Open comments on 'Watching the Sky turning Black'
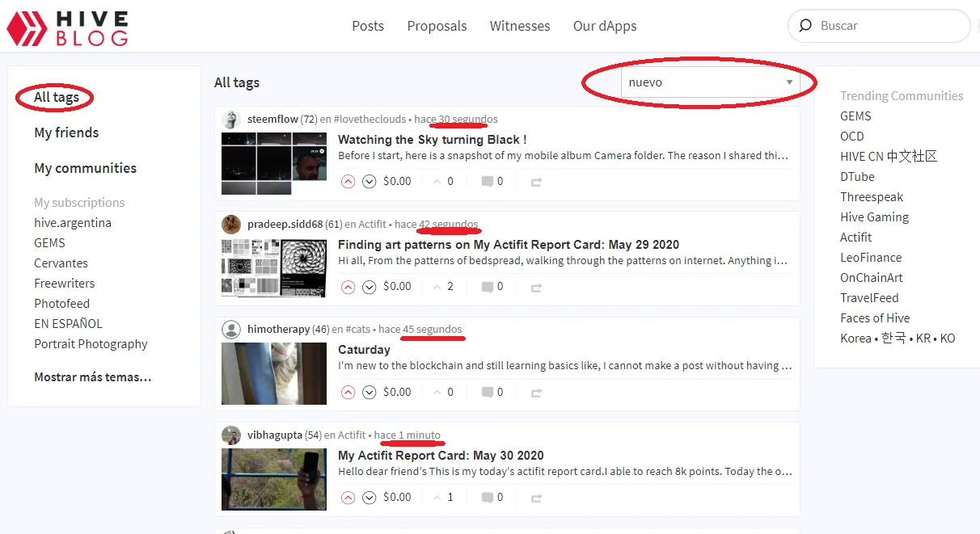Image resolution: width=980 pixels, height=534 pixels. [492, 182]
